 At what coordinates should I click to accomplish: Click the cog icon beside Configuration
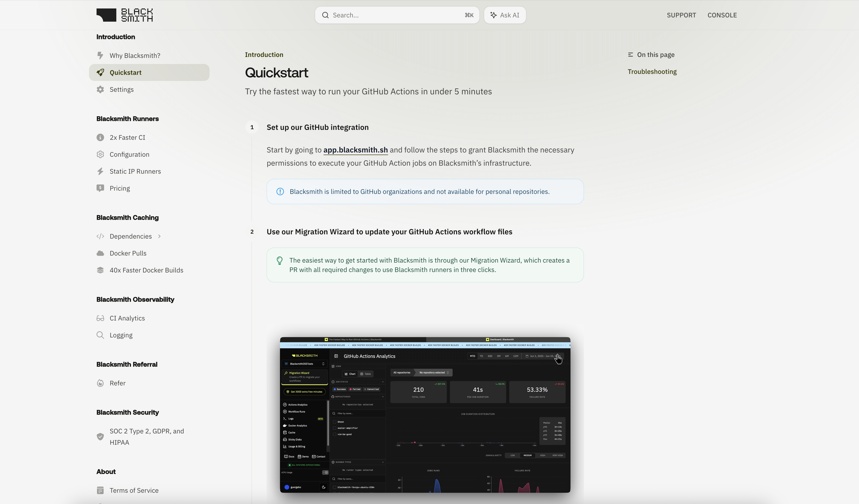point(100,155)
